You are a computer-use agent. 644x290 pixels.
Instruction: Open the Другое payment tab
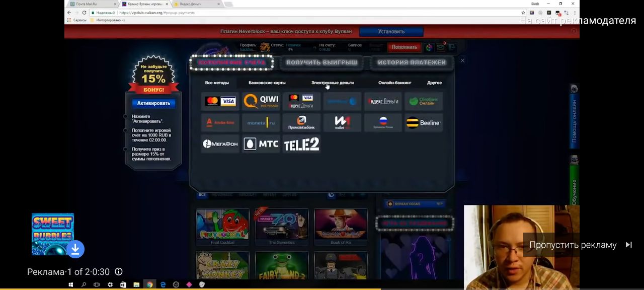click(x=434, y=83)
